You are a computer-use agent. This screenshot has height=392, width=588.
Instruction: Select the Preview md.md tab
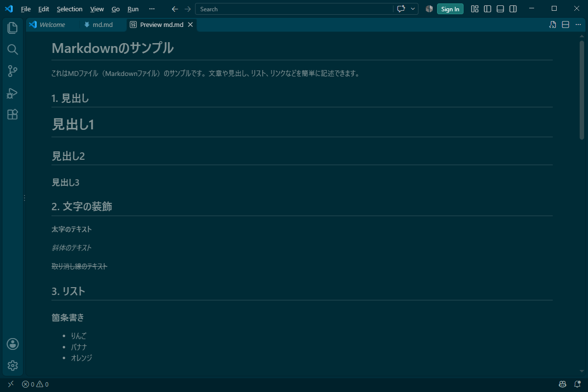(163, 24)
